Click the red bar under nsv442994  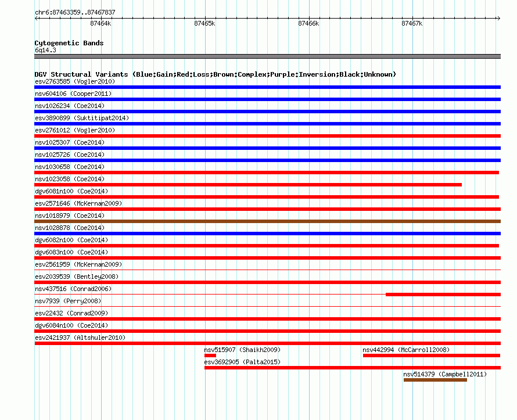[432, 356]
